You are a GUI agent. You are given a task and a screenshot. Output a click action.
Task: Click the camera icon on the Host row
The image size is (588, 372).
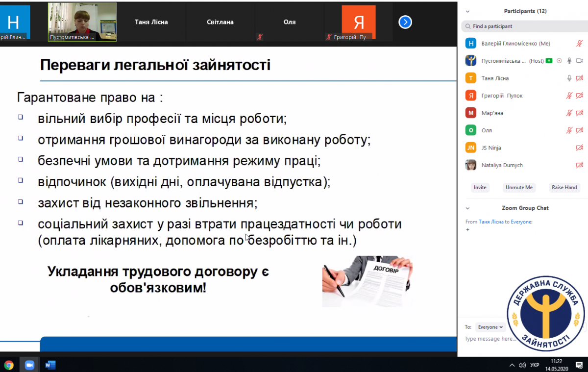click(579, 61)
